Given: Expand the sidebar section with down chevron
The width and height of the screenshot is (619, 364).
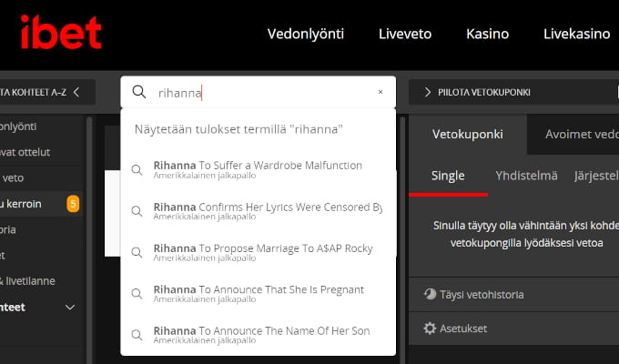Looking at the screenshot, I should 70,308.
